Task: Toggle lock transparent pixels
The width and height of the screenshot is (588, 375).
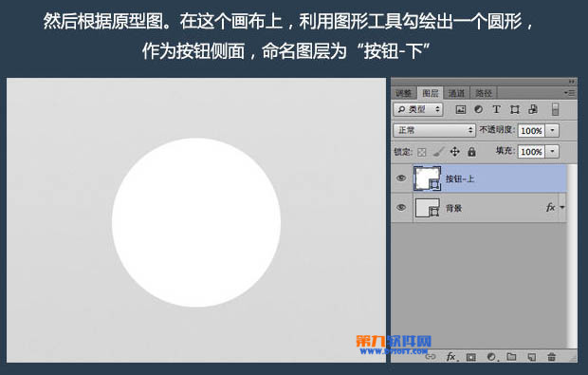Action: pos(422,152)
